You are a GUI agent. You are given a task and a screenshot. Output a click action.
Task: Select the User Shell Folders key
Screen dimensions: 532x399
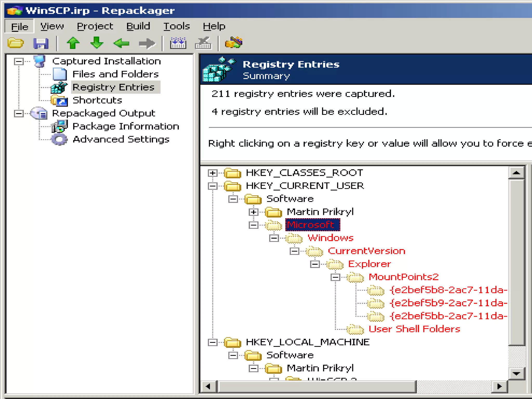pyautogui.click(x=414, y=329)
